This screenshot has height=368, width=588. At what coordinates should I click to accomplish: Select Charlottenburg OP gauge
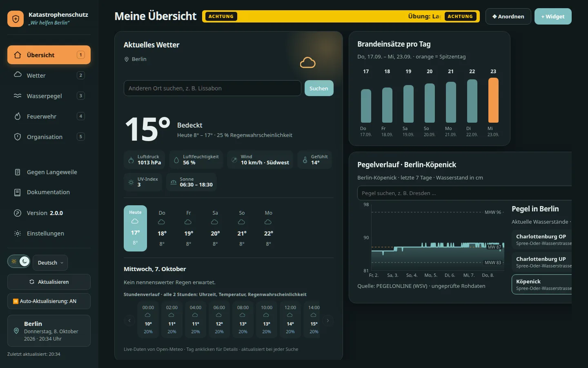541,240
